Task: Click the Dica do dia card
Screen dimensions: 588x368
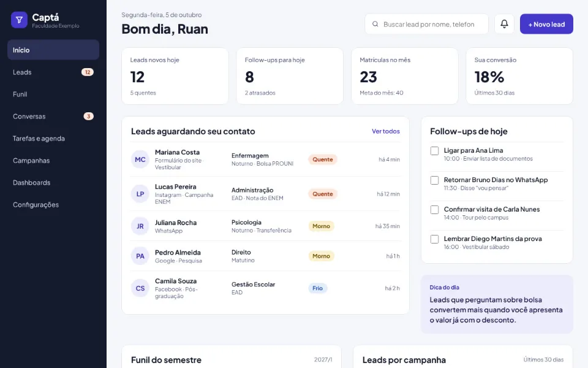Action: point(497,304)
